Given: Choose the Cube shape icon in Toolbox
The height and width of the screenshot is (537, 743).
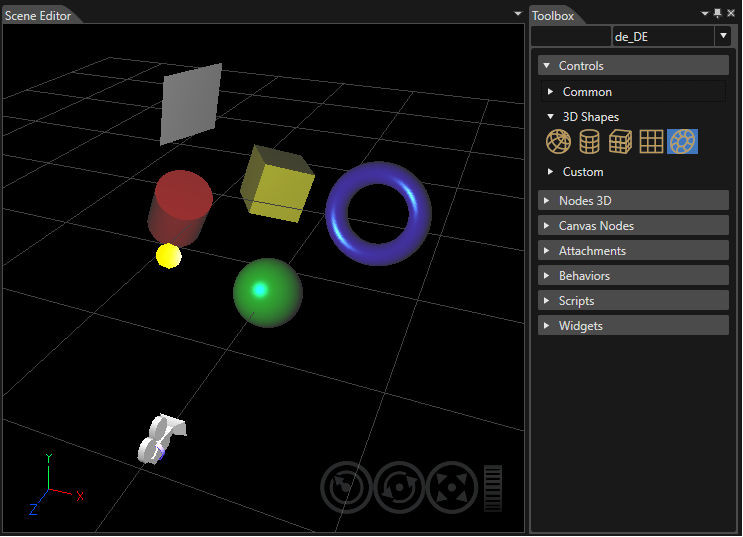Looking at the screenshot, I should [620, 142].
